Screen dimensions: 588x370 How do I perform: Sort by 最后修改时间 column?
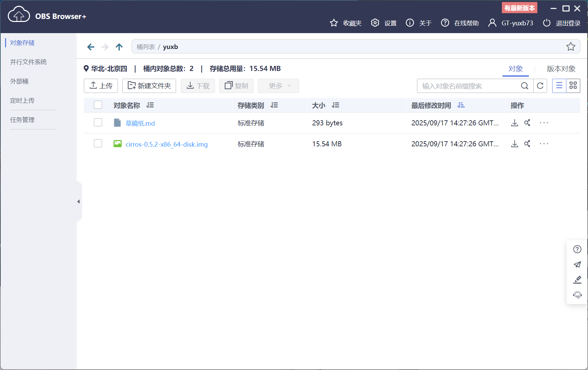pos(461,105)
